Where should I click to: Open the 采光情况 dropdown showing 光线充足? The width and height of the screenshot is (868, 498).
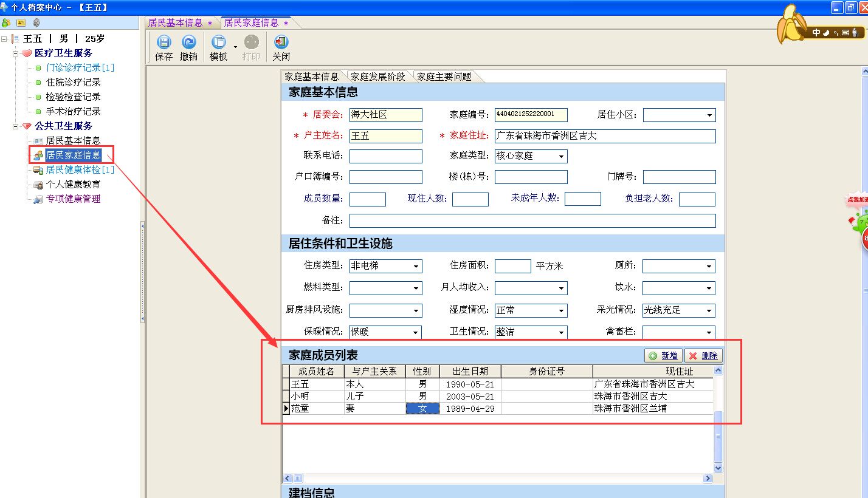coord(709,311)
